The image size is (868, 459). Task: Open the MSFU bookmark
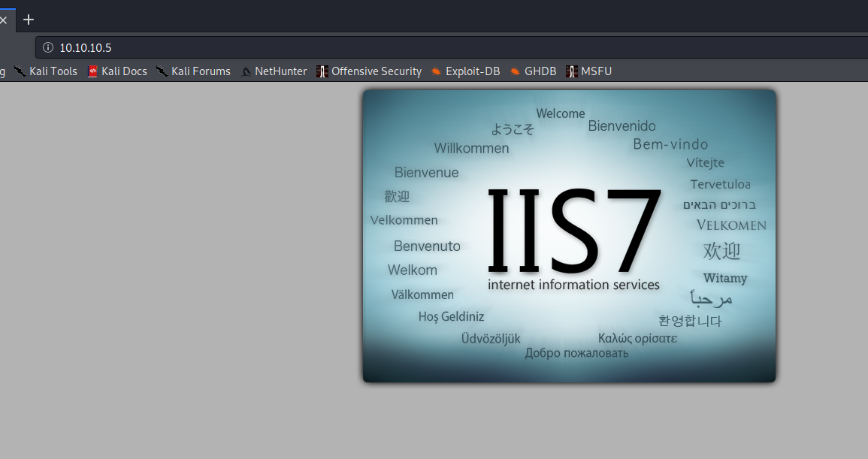(x=589, y=71)
